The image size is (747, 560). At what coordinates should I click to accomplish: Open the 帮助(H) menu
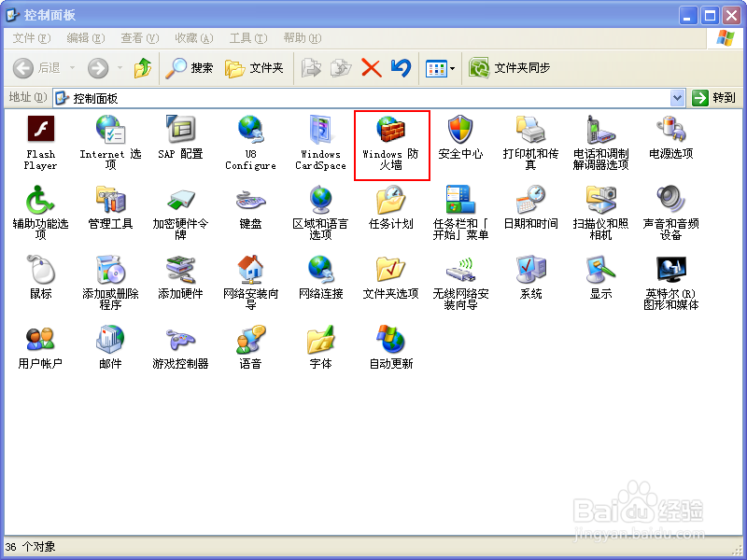[x=302, y=38]
